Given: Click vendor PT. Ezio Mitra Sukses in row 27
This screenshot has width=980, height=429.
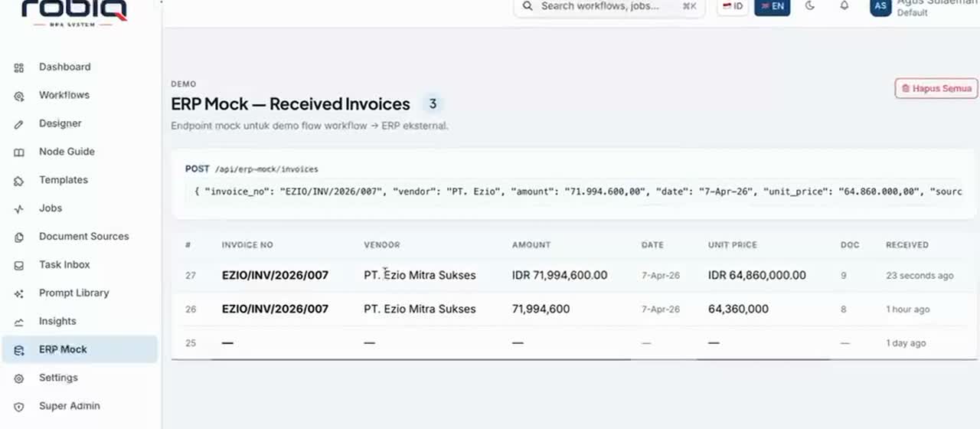Looking at the screenshot, I should [420, 275].
